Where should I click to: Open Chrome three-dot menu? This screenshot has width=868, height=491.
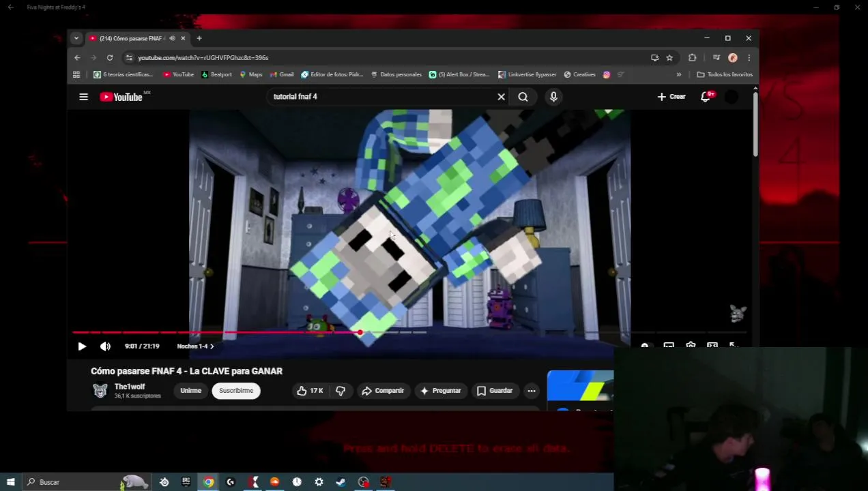click(x=749, y=58)
